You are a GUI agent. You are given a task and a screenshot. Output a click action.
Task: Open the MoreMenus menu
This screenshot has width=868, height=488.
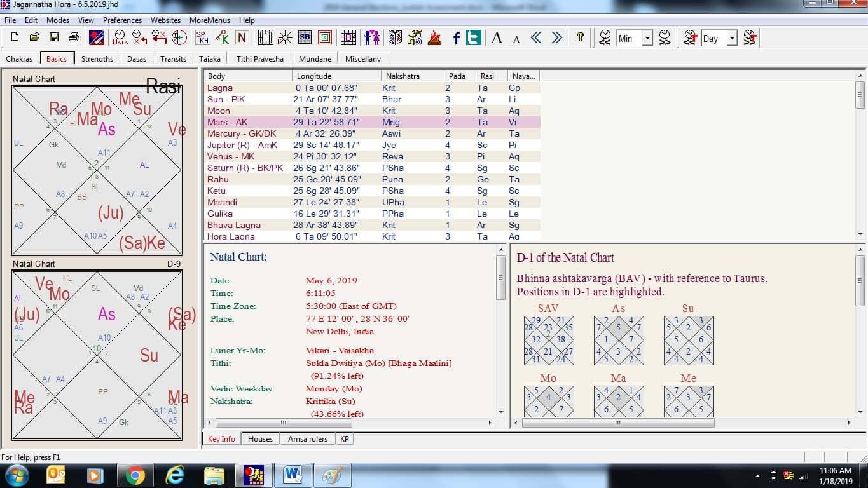pos(210,20)
